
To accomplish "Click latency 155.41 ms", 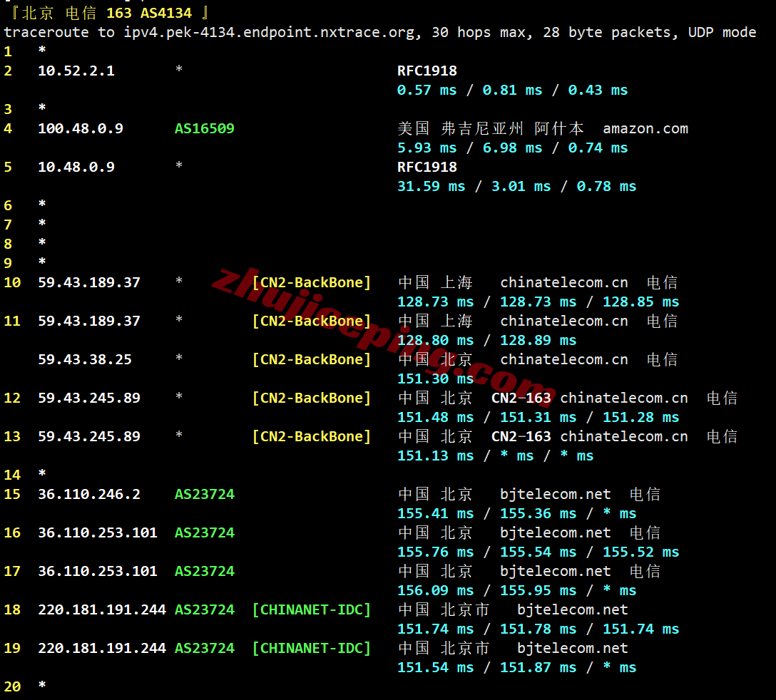I will click(436, 513).
